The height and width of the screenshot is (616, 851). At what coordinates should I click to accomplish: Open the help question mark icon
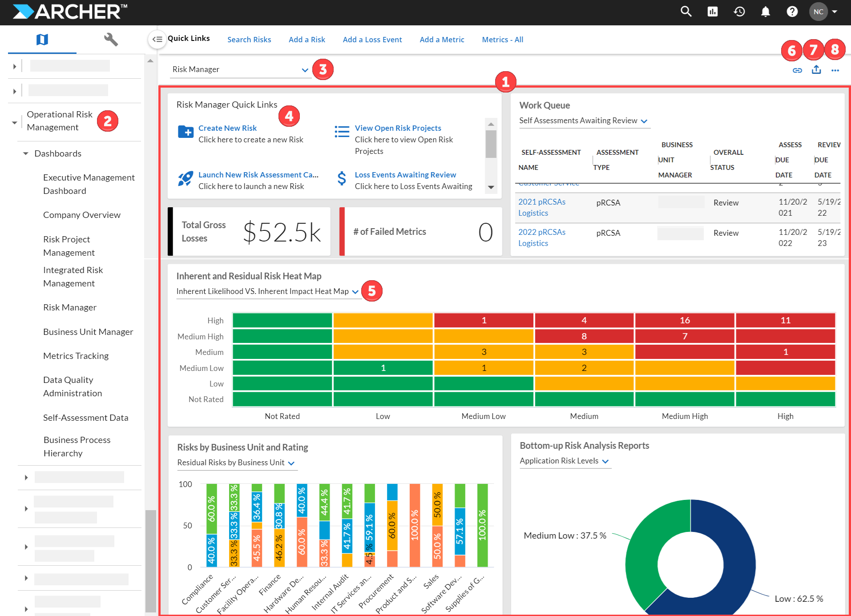(x=792, y=12)
